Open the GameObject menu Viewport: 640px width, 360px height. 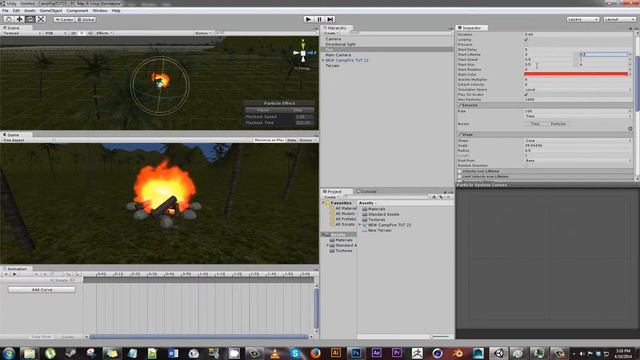tap(51, 11)
